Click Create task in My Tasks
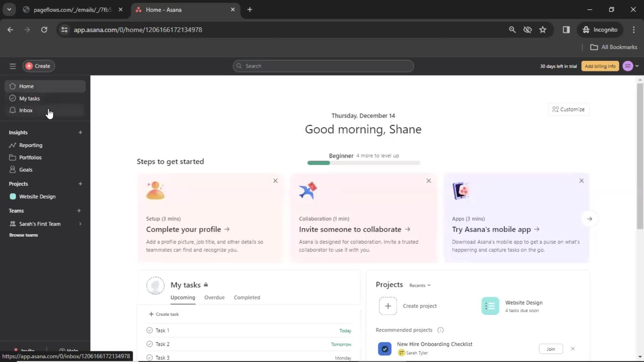The height and width of the screenshot is (362, 644). (164, 314)
